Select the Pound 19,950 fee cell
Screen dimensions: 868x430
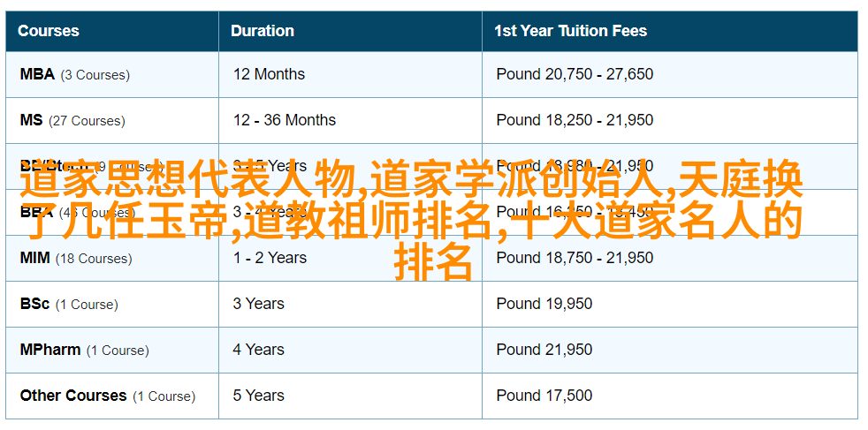[544, 304]
